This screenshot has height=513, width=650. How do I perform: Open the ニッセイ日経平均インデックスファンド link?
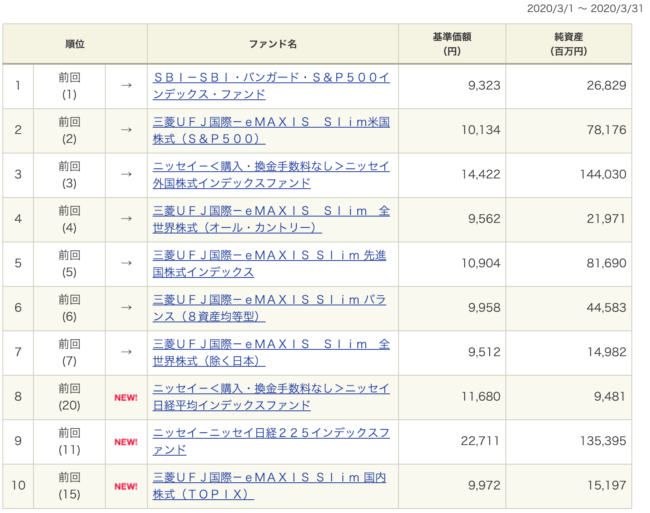click(270, 396)
